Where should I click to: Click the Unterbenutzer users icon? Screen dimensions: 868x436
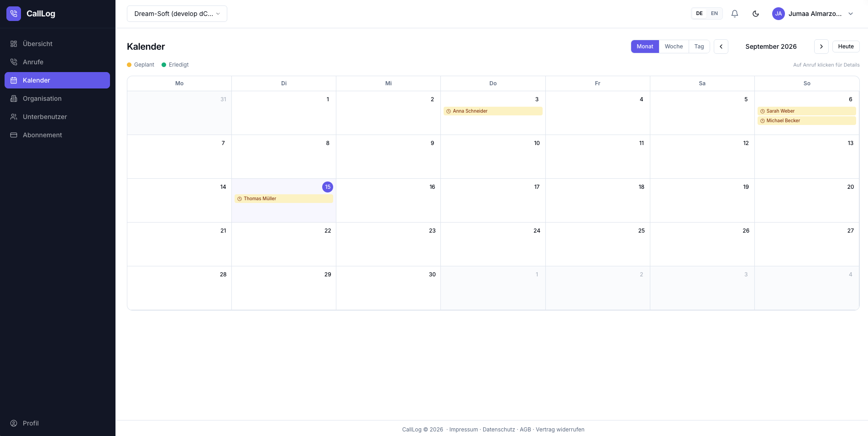point(14,117)
